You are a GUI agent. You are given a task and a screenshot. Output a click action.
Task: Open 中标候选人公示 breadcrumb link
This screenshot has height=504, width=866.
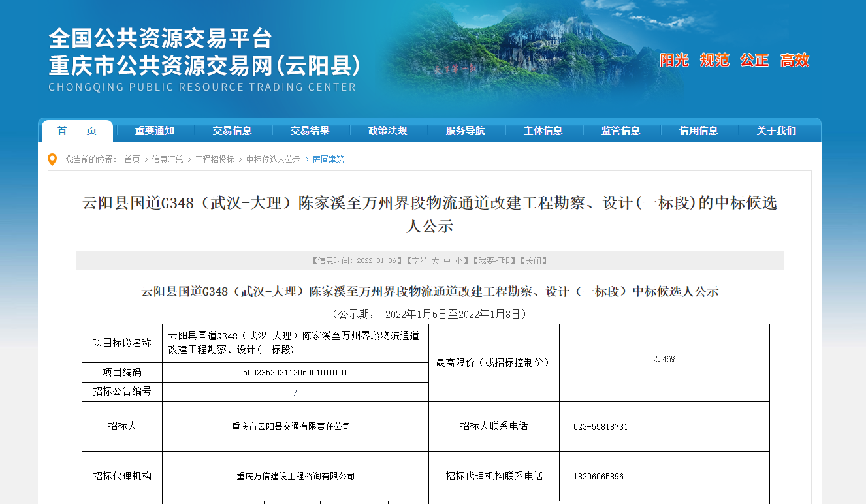point(273,159)
